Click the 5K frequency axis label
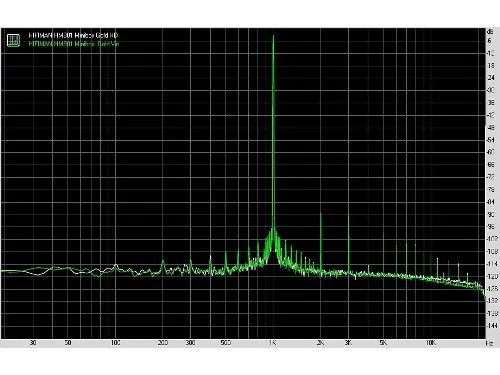The height and width of the screenshot is (375, 500). click(383, 343)
